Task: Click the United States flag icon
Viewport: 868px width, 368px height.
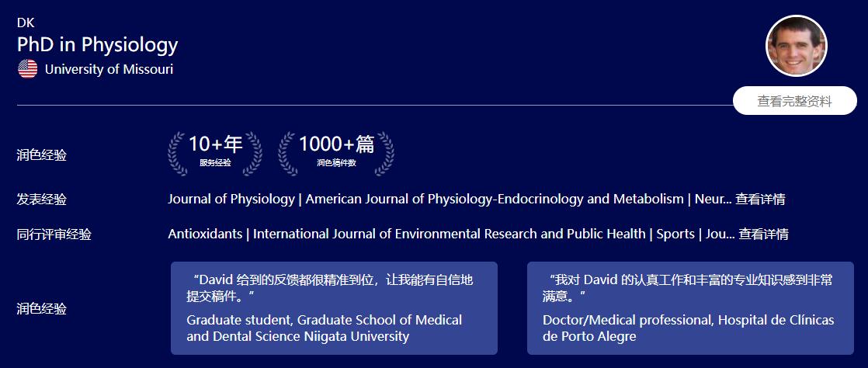Action: 27,69
